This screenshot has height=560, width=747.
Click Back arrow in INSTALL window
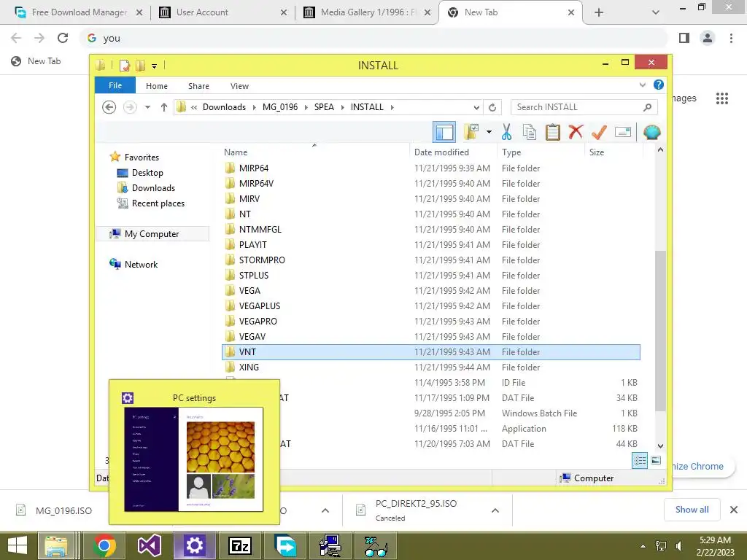pyautogui.click(x=109, y=107)
